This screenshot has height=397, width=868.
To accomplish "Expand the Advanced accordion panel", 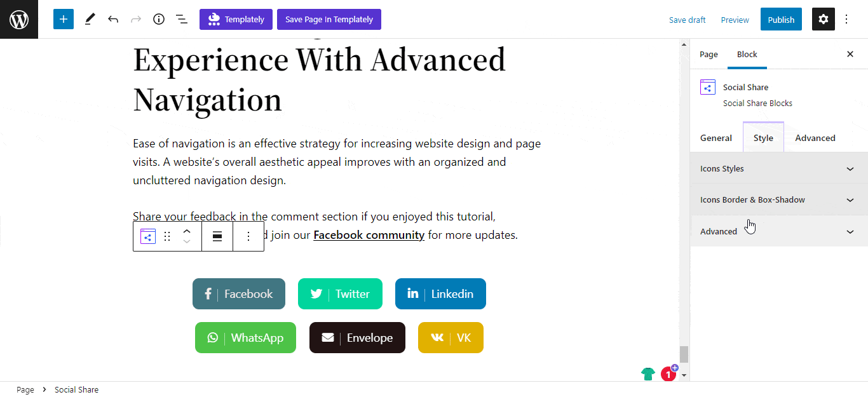I will tap(779, 231).
